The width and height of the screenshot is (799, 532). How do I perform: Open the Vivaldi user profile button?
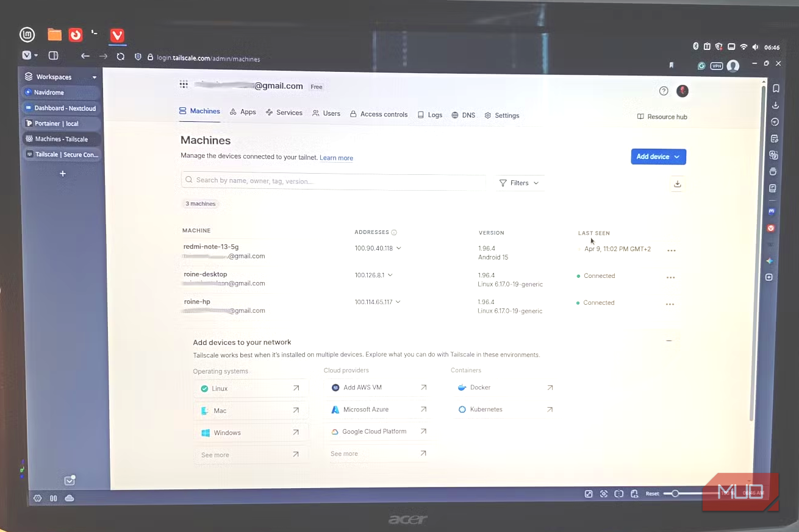pyautogui.click(x=733, y=66)
